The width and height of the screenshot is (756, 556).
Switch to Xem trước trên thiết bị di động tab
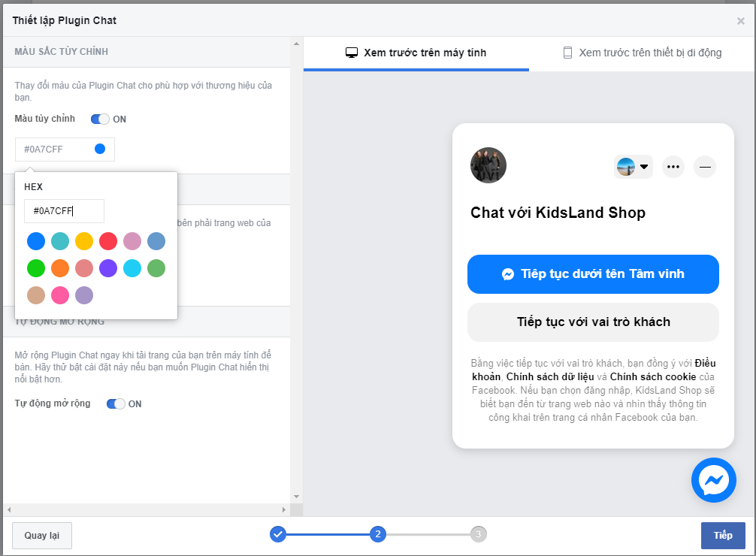point(642,53)
